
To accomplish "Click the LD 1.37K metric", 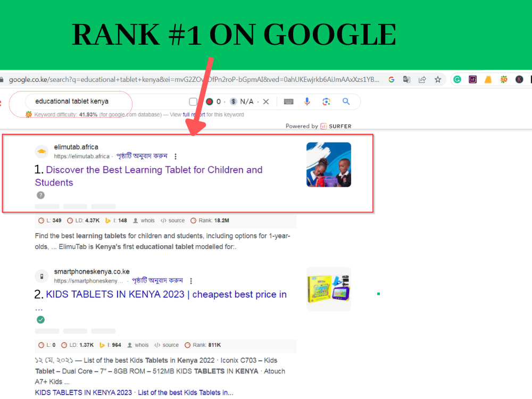I will [x=77, y=345].
